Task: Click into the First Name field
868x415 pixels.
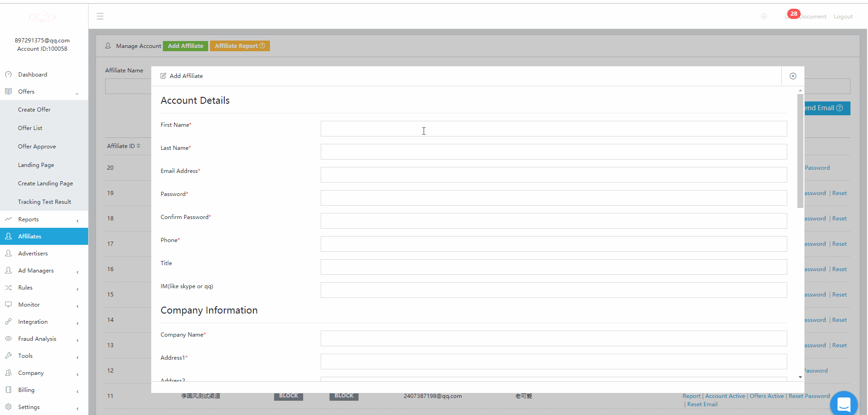Action: (x=553, y=129)
